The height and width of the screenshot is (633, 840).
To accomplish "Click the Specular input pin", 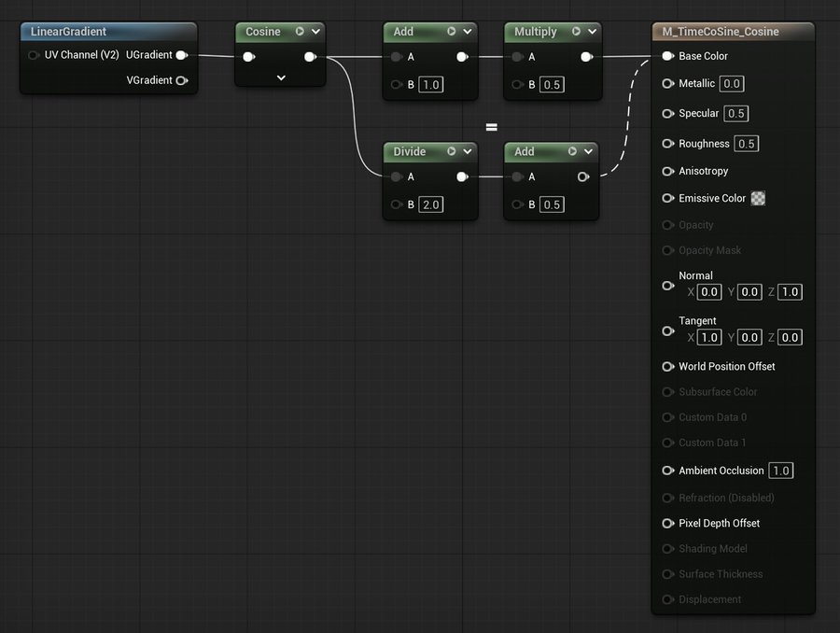I will 667,114.
